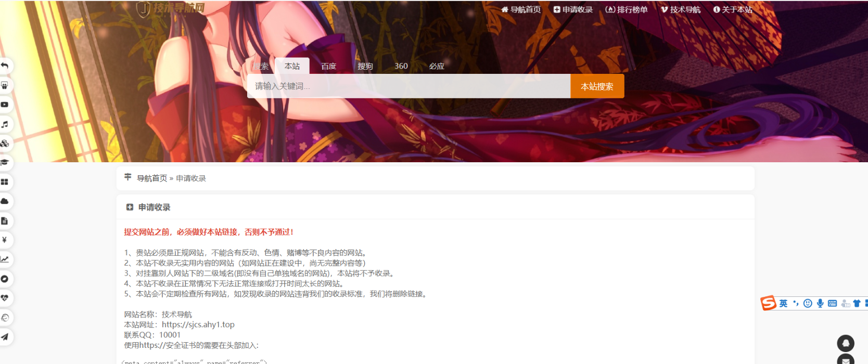Click the Sogou microphone voice input icon
Image resolution: width=868 pixels, height=364 pixels.
(820, 303)
